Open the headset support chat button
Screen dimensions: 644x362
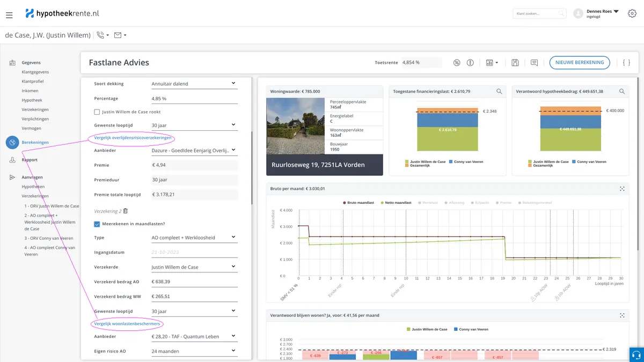(x=635, y=355)
